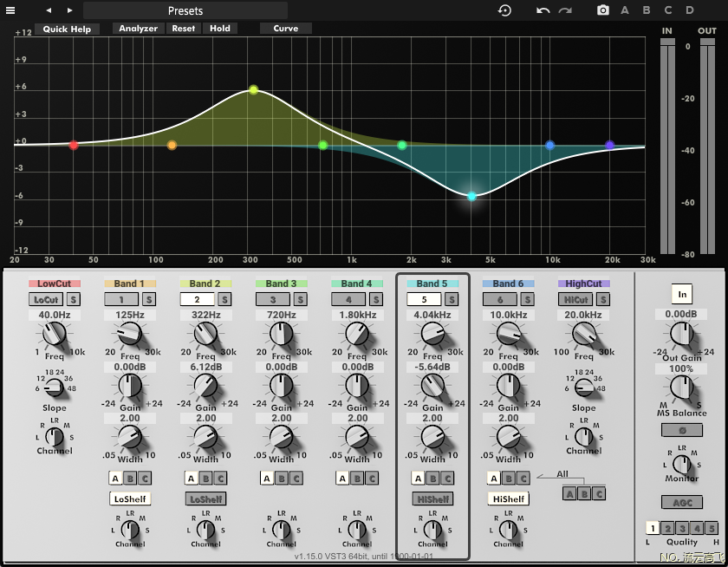728x567 pixels.
Task: Toggle the HiCut enable button
Action: pyautogui.click(x=575, y=299)
